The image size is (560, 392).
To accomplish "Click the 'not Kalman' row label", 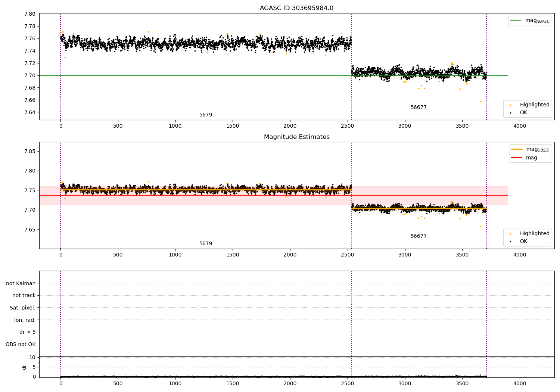I will tap(21, 283).
